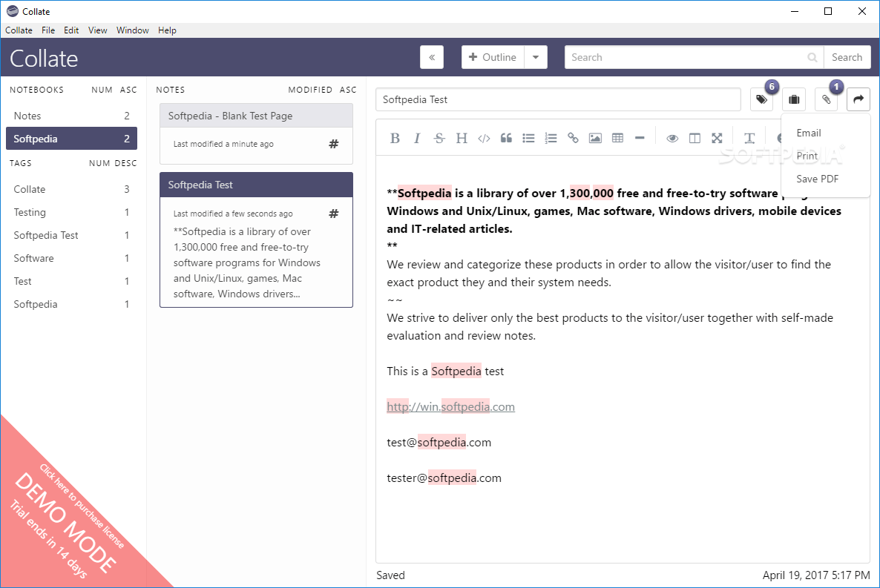Toggle side-by-side view
The height and width of the screenshot is (588, 880).
(x=695, y=138)
